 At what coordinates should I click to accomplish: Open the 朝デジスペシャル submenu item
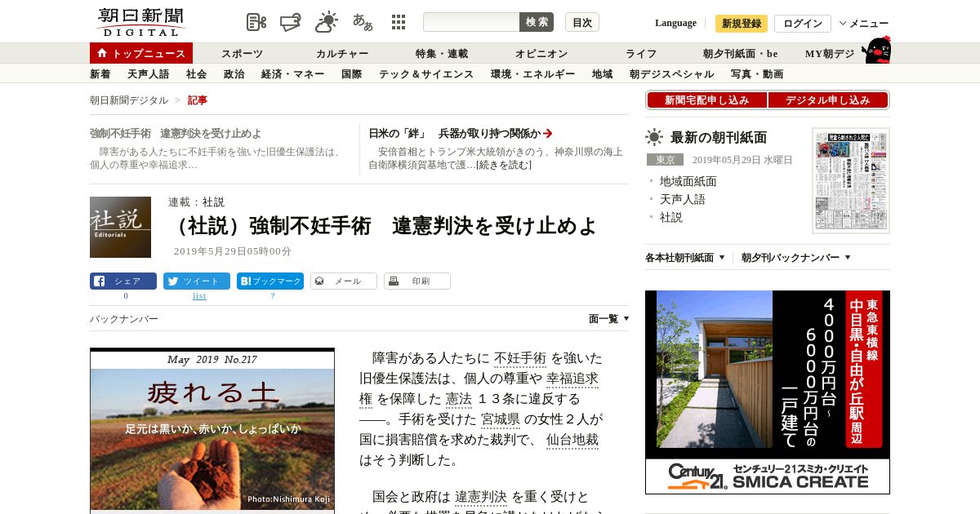coord(672,74)
